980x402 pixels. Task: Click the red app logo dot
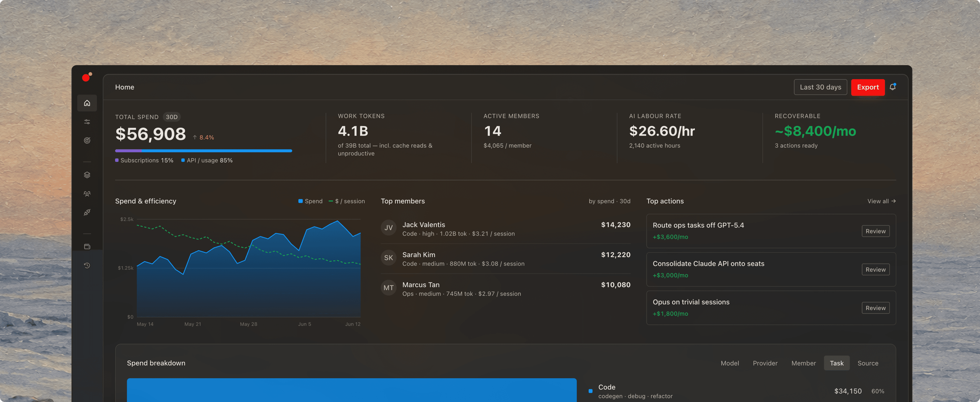click(x=86, y=77)
